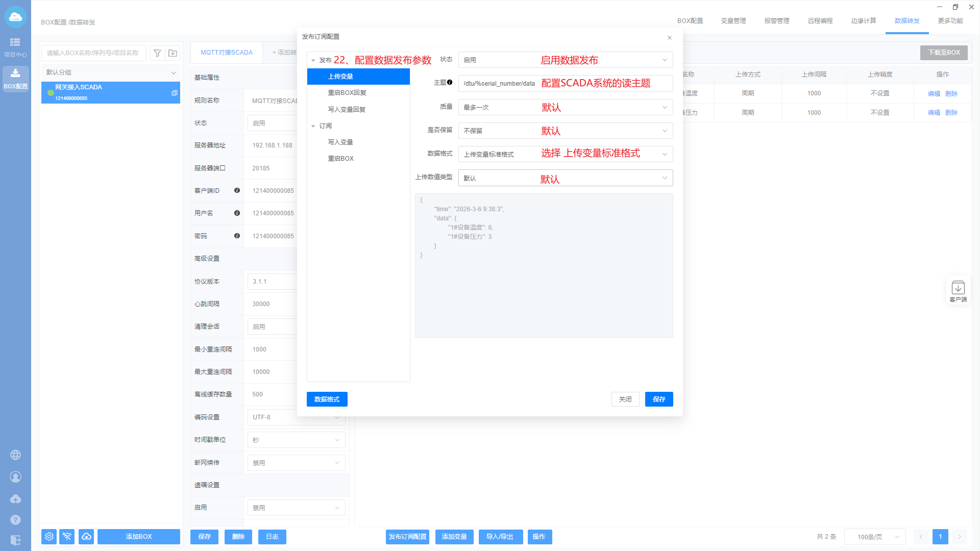Click the filter funnel icon
Image resolution: width=980 pixels, height=551 pixels.
158,53
